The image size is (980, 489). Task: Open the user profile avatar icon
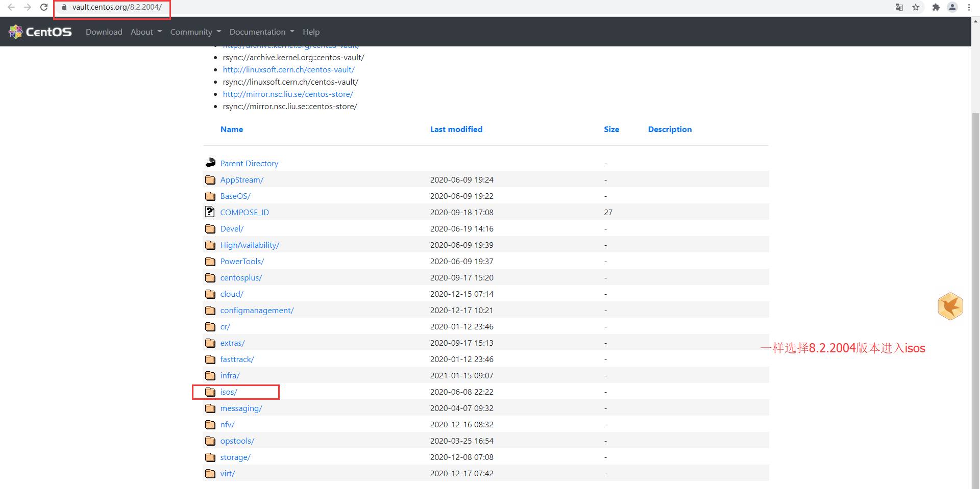point(952,7)
